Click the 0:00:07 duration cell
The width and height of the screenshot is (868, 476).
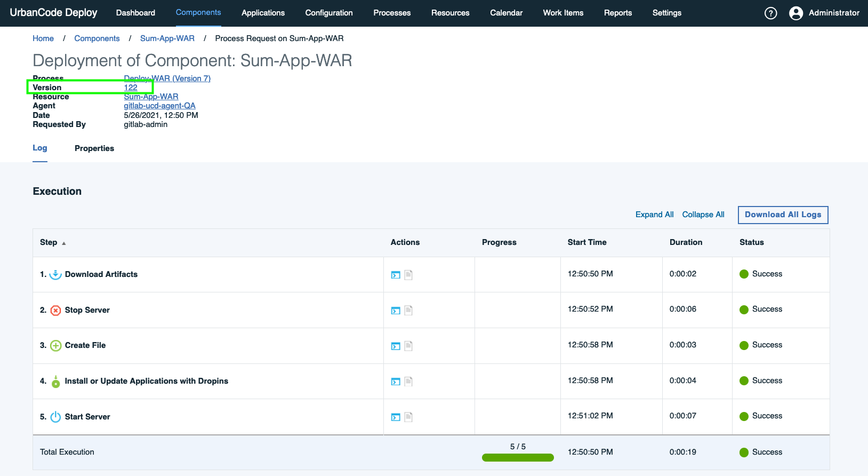point(683,416)
